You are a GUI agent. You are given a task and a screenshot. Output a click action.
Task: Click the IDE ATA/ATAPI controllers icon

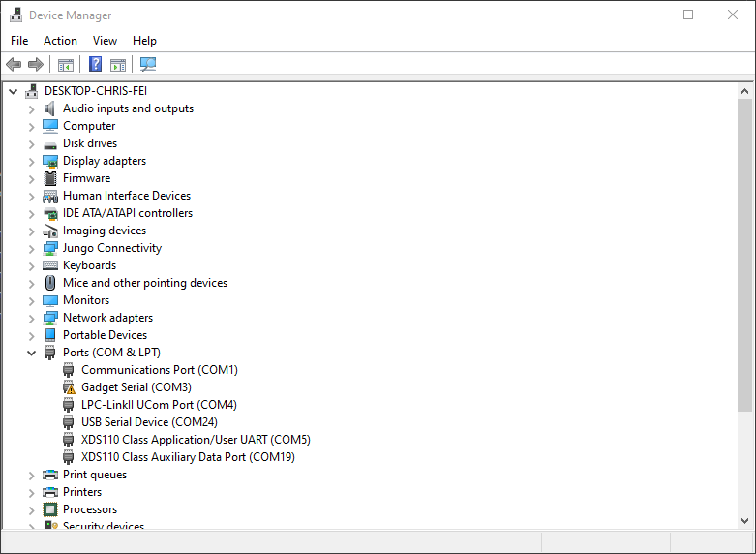50,213
